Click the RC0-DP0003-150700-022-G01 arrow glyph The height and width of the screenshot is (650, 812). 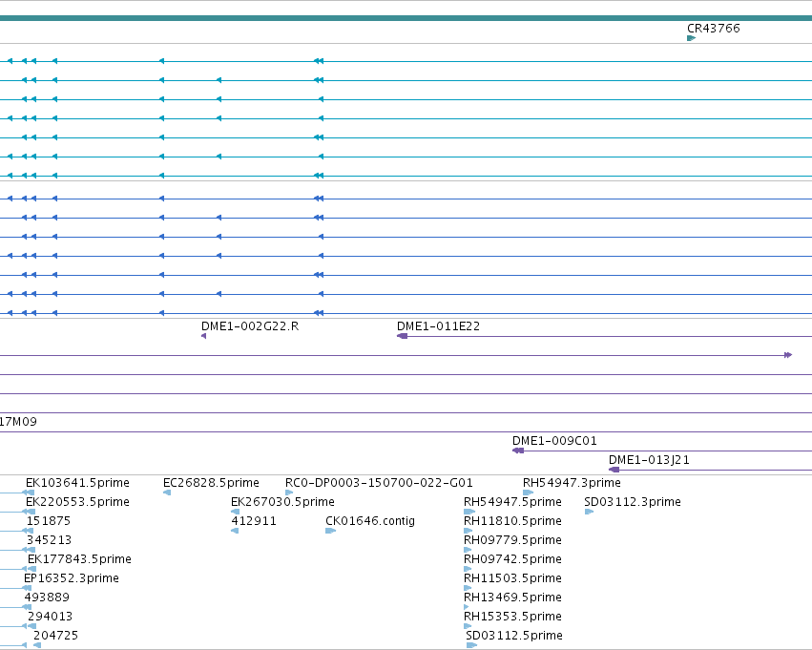pos(289,493)
